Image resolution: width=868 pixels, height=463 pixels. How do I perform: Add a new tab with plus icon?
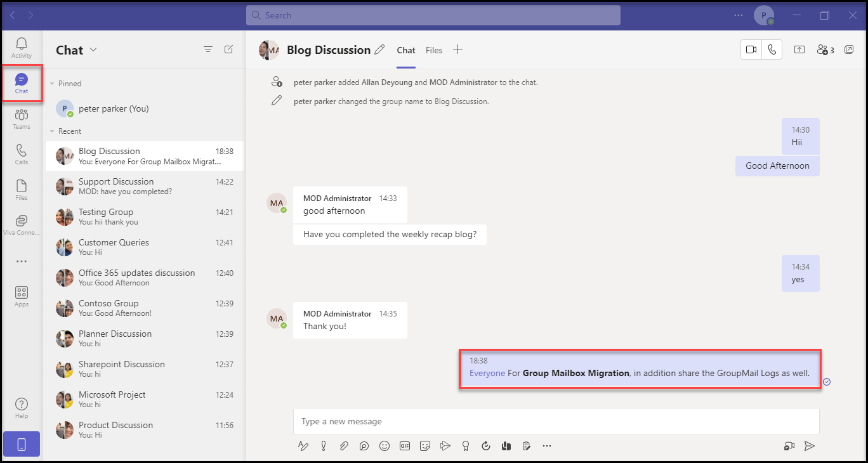[457, 49]
